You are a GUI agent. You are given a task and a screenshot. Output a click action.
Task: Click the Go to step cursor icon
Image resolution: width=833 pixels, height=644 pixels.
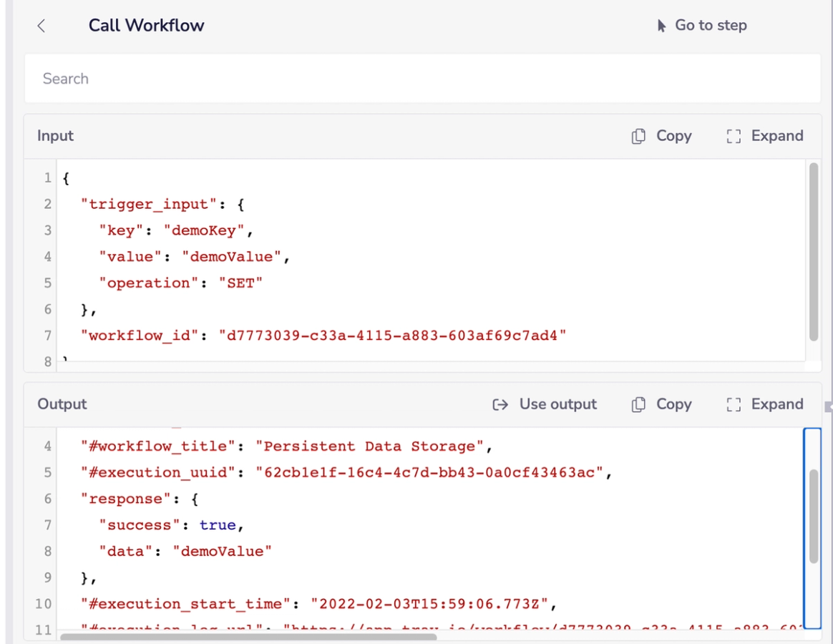pos(661,26)
